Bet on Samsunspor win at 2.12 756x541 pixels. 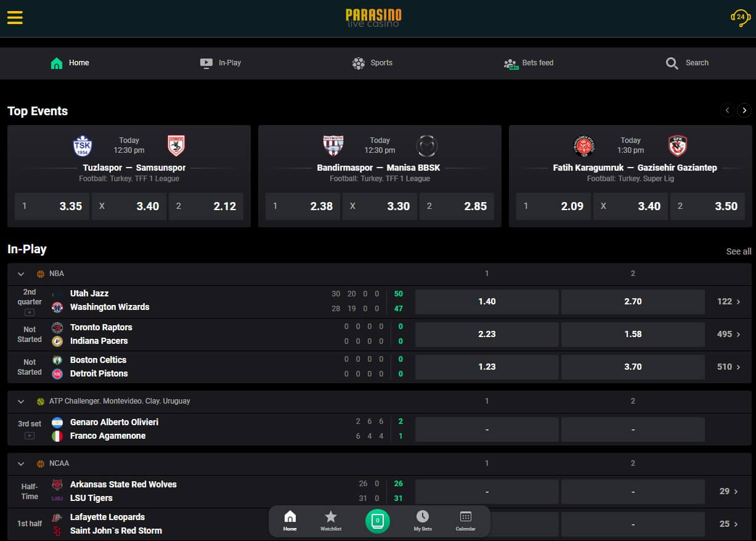[x=206, y=206]
